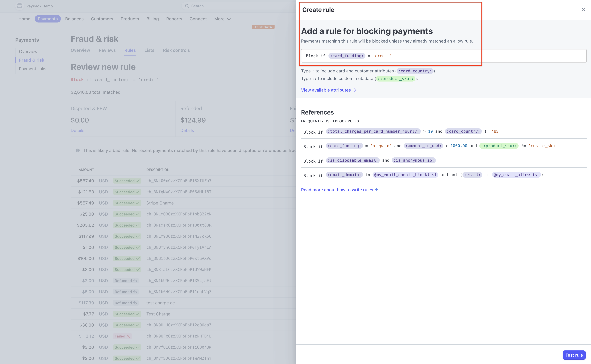The height and width of the screenshot is (364, 591).
Task: Click the ::product_sku:: example metadata chip
Action: pos(396,78)
